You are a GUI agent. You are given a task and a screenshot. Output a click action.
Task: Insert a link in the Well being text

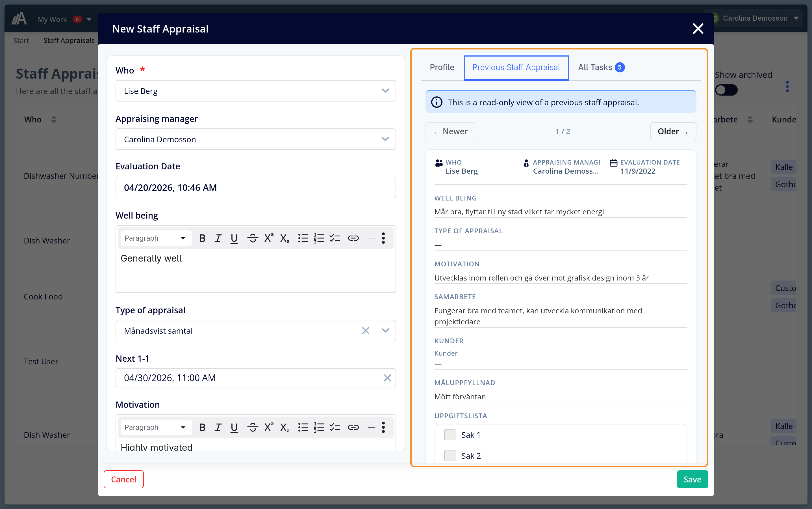click(x=353, y=238)
